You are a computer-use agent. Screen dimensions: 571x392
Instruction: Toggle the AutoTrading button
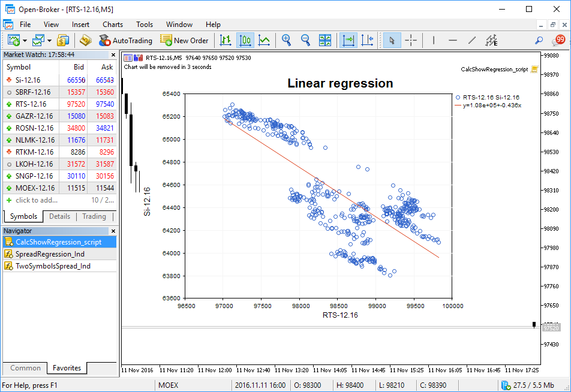[125, 40]
